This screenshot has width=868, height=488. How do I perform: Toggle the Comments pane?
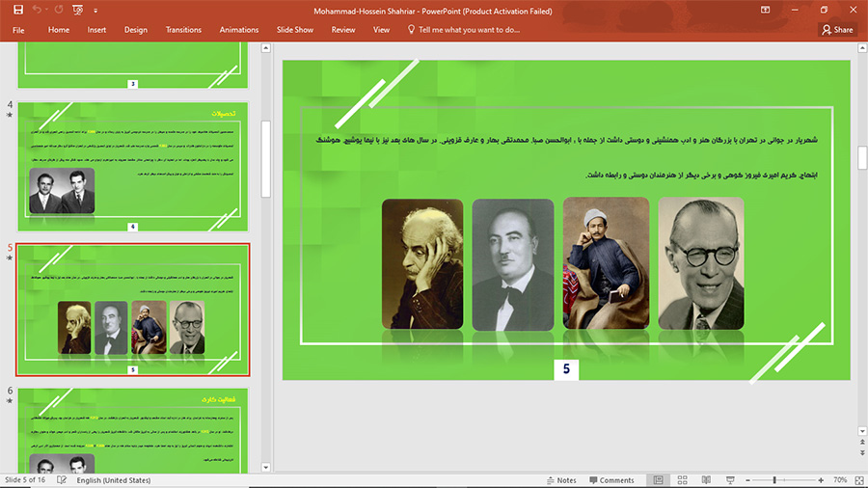(x=610, y=479)
